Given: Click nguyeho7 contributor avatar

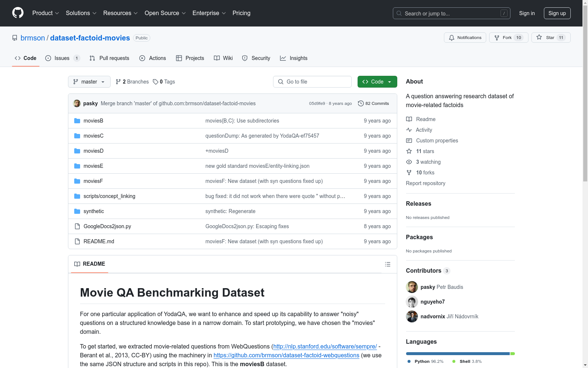Looking at the screenshot, I should pyautogui.click(x=412, y=302).
